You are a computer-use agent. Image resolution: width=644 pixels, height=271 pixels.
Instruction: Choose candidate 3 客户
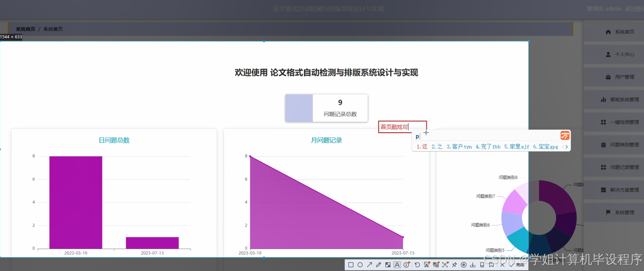click(459, 147)
